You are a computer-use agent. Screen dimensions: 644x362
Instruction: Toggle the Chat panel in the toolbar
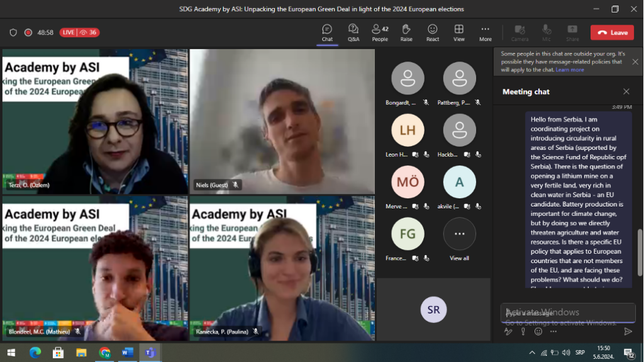[x=327, y=32]
